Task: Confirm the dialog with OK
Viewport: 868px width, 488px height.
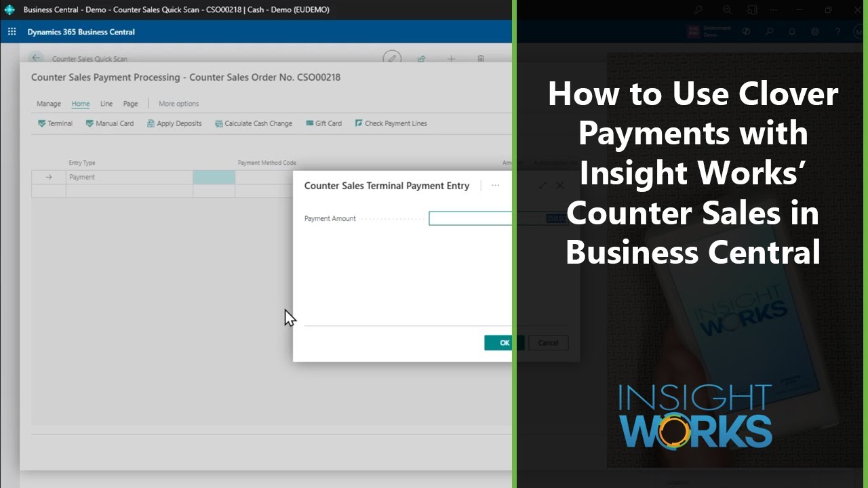Action: (x=504, y=343)
